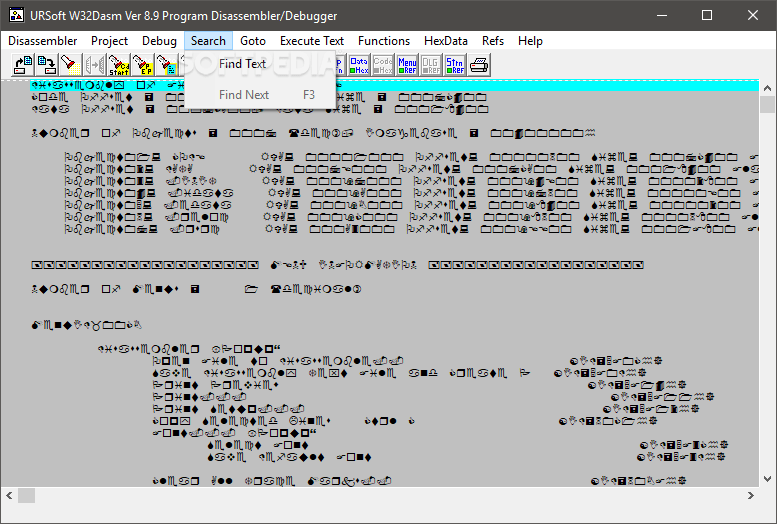Go to code start via toolbar icon
Image resolution: width=777 pixels, height=524 pixels.
[x=119, y=65]
